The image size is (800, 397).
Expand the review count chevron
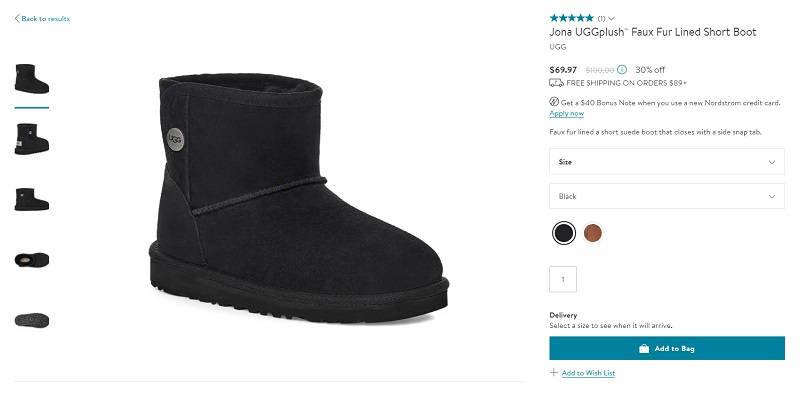(x=612, y=19)
